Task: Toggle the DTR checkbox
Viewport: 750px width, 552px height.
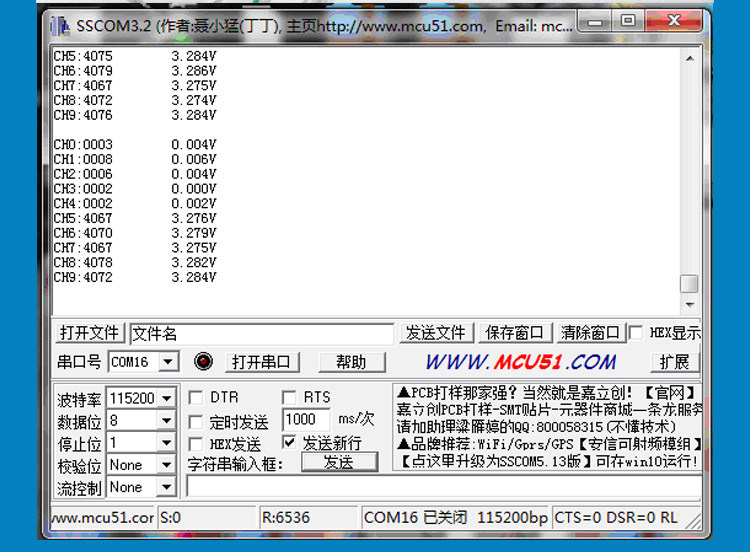Action: (x=195, y=397)
